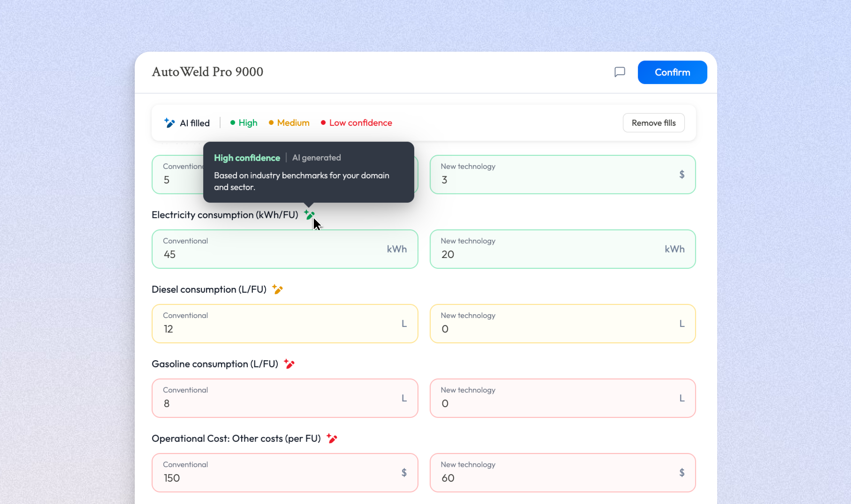The image size is (851, 504).
Task: Click the green AI wand beside Electricity consumption
Action: (309, 215)
